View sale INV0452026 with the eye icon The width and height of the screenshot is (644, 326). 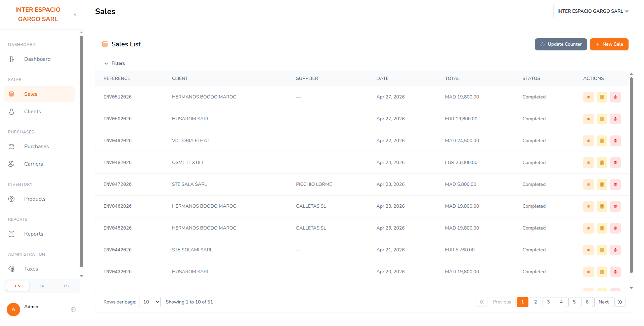[x=588, y=228]
